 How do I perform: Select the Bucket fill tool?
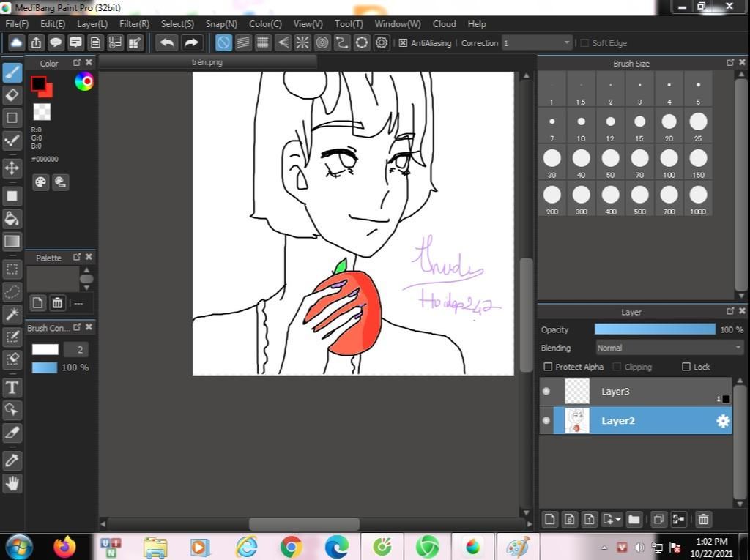point(12,219)
